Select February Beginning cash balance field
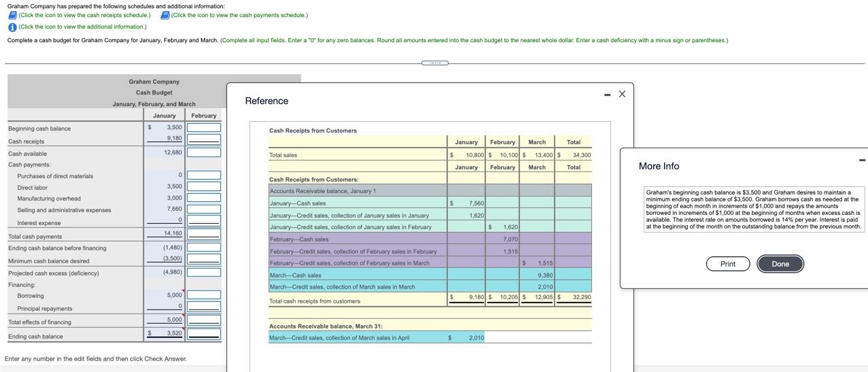Viewport: 868px width, 372px height. click(x=205, y=128)
